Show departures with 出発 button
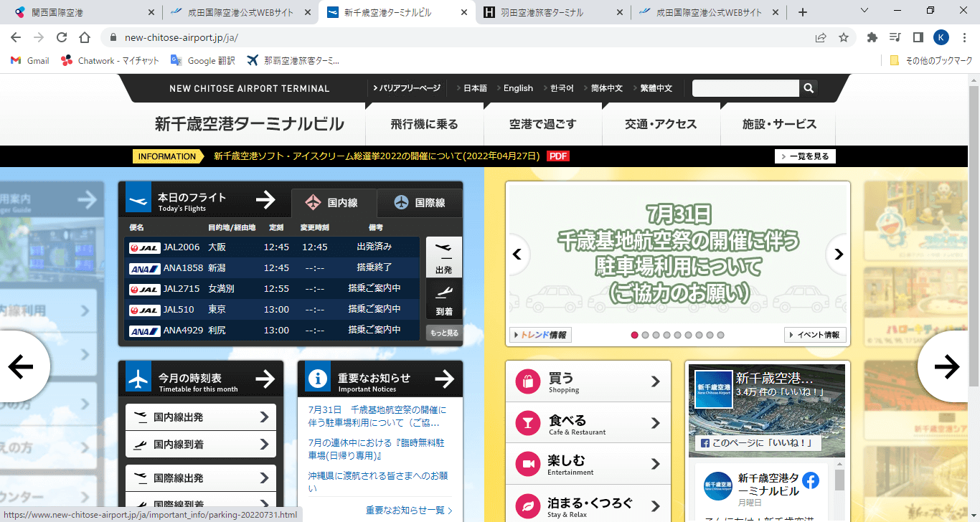The image size is (980, 522). coord(444,257)
